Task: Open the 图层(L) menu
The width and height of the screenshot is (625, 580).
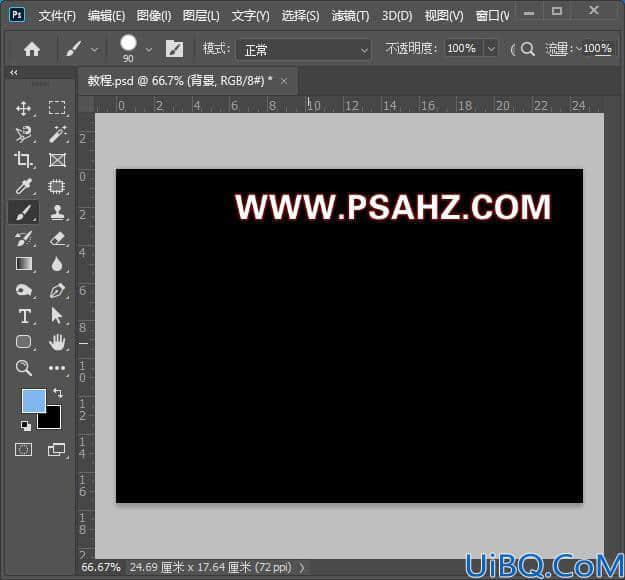Action: pyautogui.click(x=201, y=16)
